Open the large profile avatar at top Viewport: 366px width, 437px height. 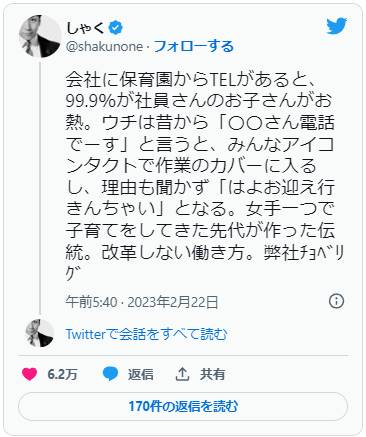(x=40, y=36)
